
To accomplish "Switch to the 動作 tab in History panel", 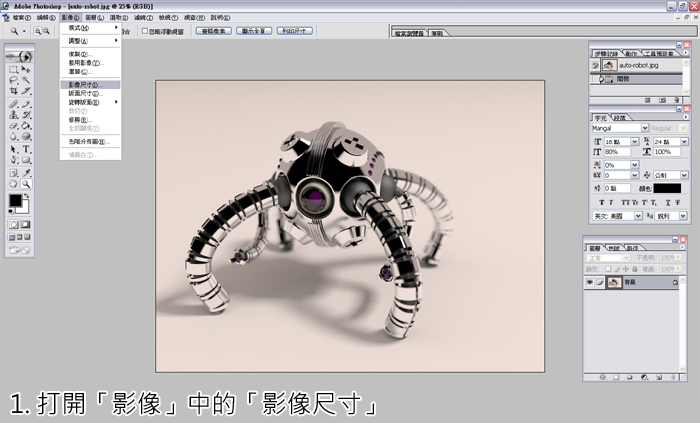I will (631, 54).
